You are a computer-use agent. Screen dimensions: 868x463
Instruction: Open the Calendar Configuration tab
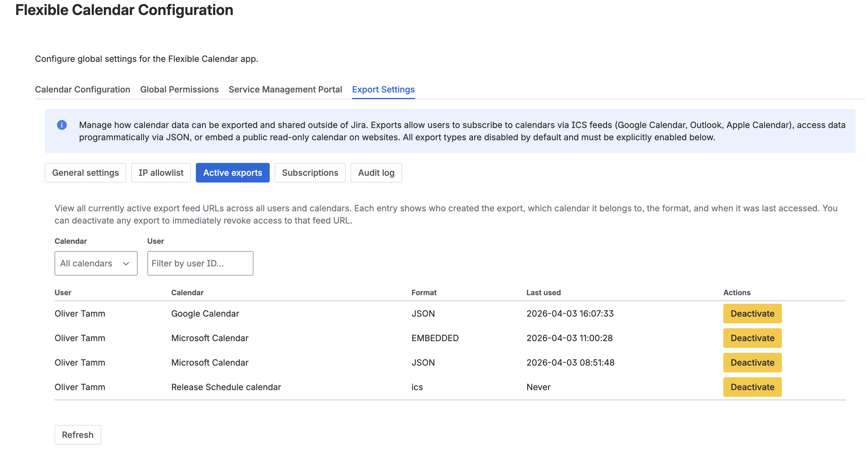(x=82, y=90)
